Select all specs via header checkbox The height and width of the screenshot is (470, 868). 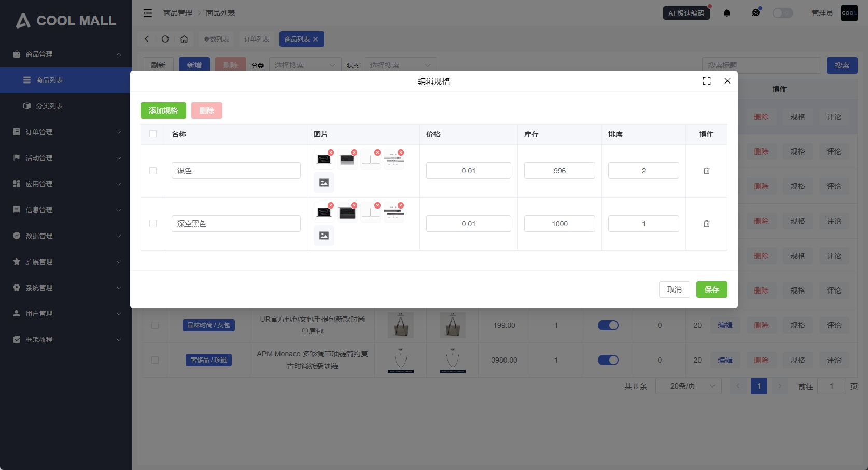(x=153, y=134)
